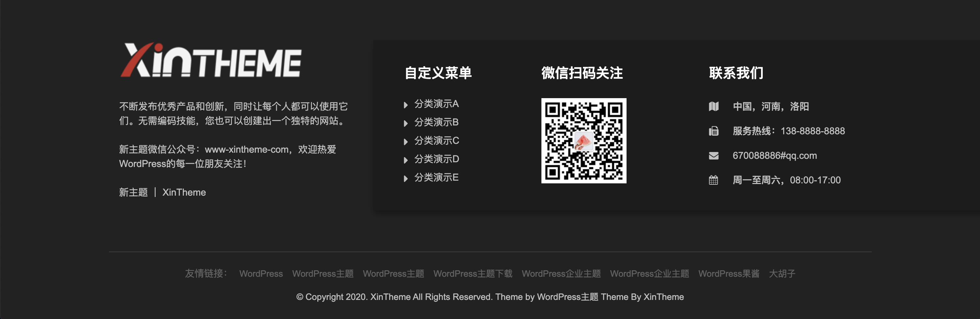
Task: Click the paragraph starting 不断发布优秀产品和创新
Action: click(x=234, y=113)
